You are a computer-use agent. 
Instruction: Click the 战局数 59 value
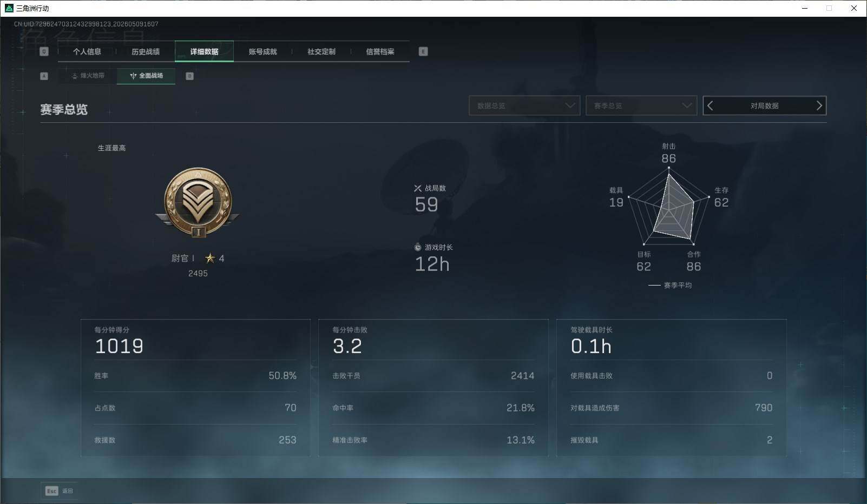click(426, 204)
